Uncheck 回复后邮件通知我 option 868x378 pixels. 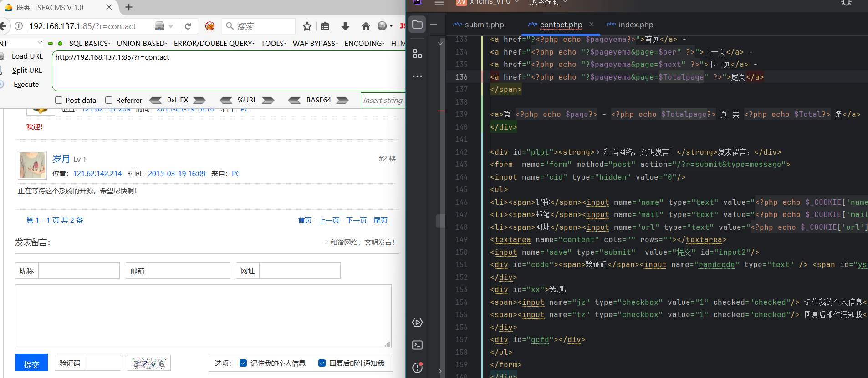pyautogui.click(x=322, y=363)
